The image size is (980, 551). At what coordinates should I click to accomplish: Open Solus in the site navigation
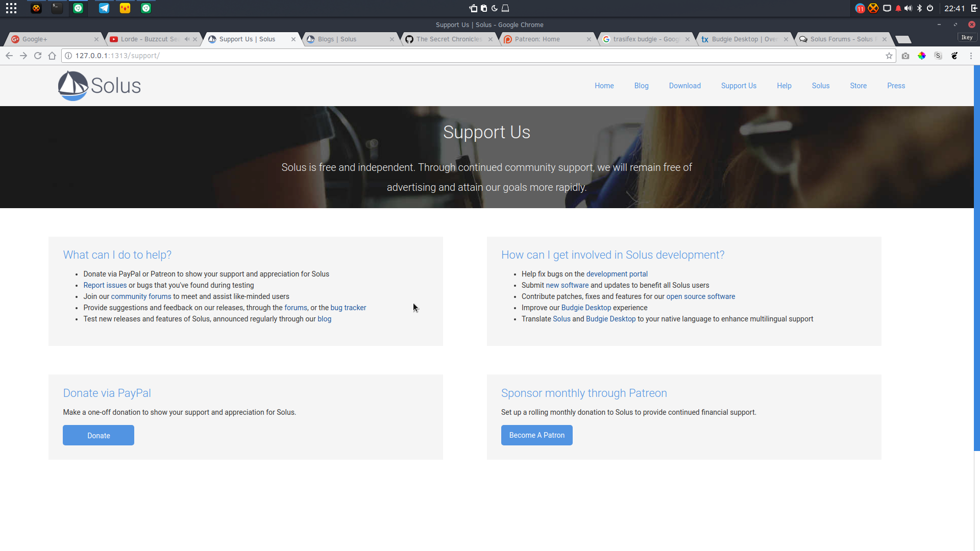[820, 86]
